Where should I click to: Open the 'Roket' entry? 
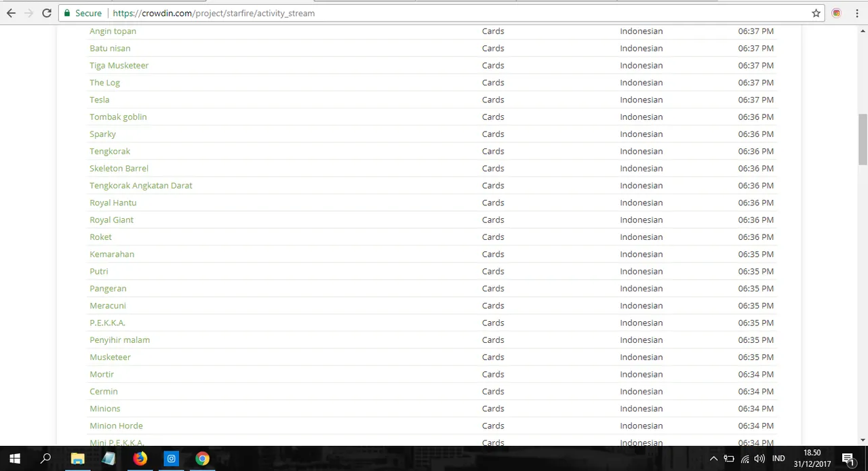tap(100, 237)
